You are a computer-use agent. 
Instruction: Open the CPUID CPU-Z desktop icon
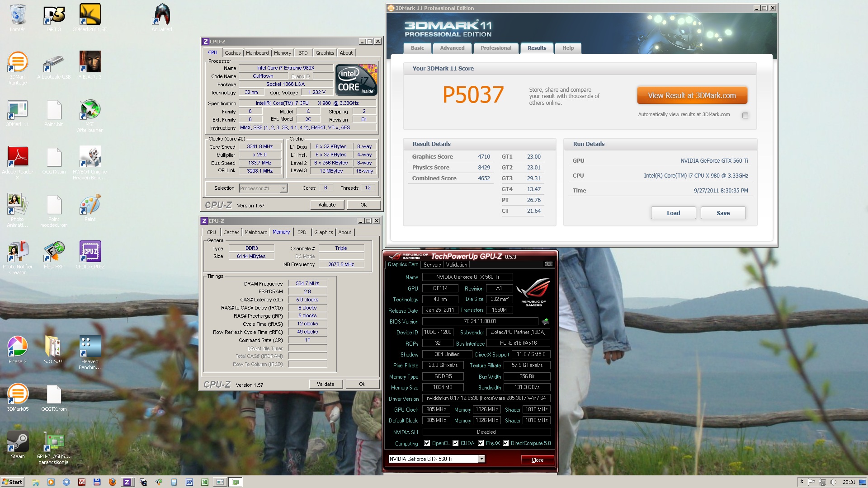[90, 252]
